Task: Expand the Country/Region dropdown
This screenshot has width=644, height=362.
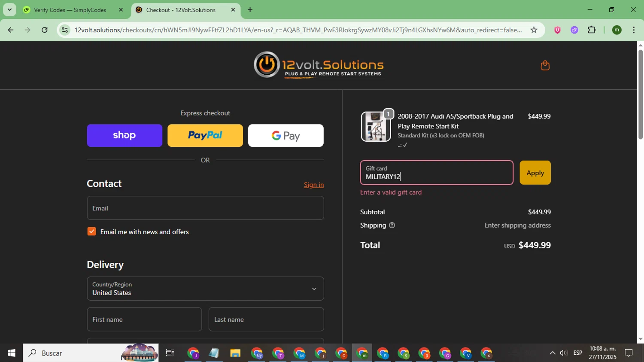Action: click(x=205, y=289)
